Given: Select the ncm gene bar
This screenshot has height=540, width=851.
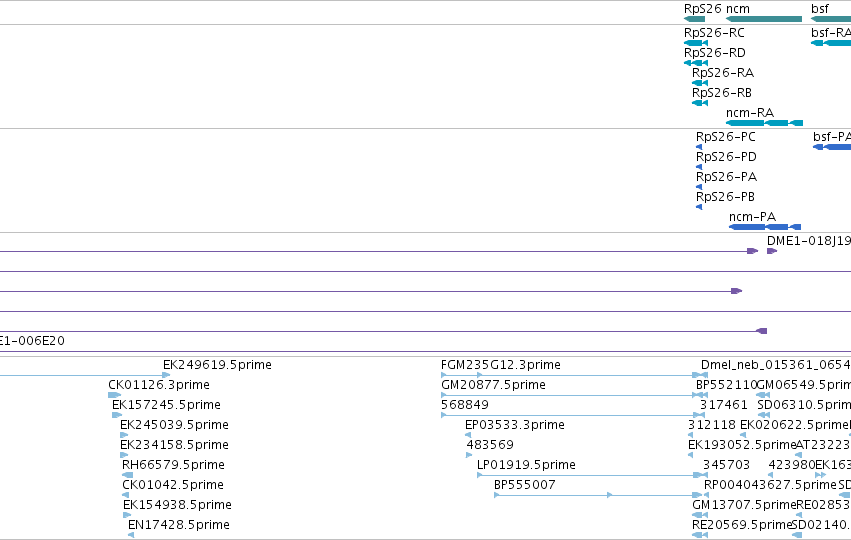Looking at the screenshot, I should (764, 19).
